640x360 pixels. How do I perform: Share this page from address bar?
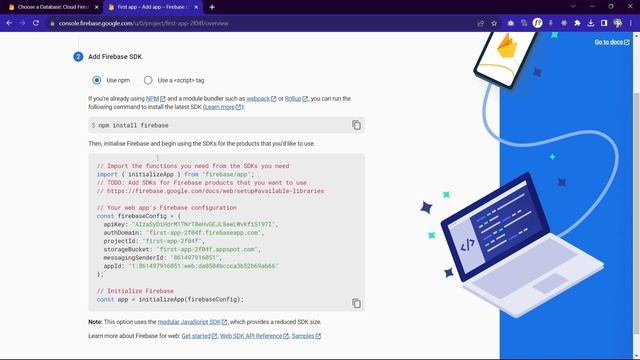pyautogui.click(x=480, y=23)
